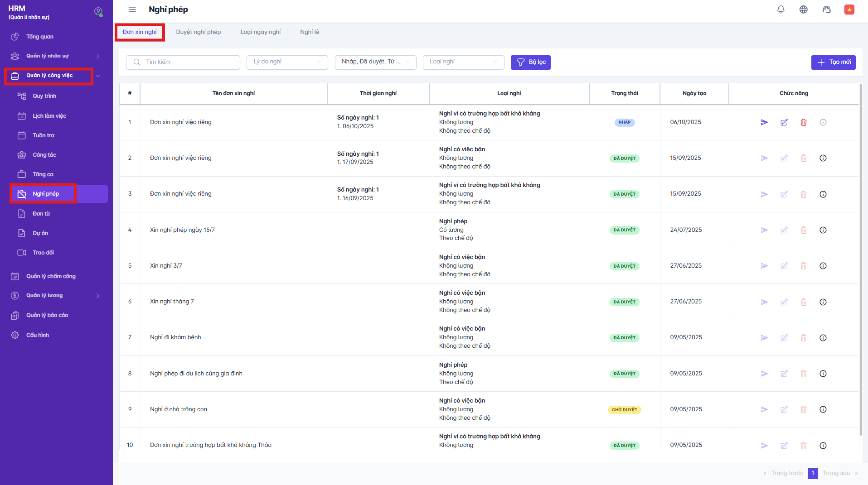Switch to 'Duyệt nghỉ phép' tab
The image size is (868, 485).
[199, 32]
